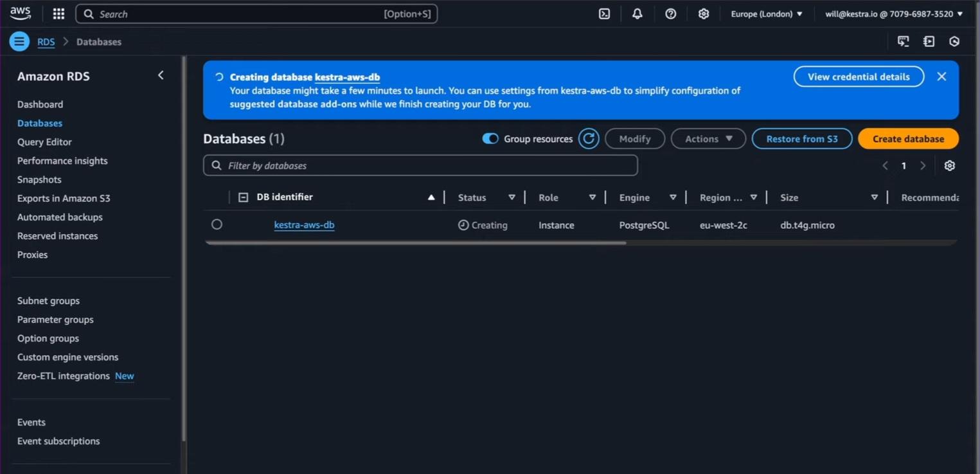Open Reserved instances page
This screenshot has width=980, height=474.
[58, 236]
